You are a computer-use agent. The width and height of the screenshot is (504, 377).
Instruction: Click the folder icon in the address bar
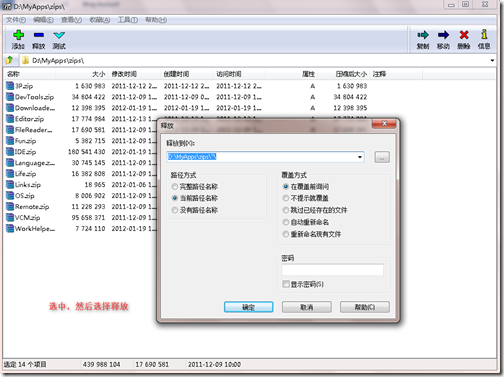[25, 60]
